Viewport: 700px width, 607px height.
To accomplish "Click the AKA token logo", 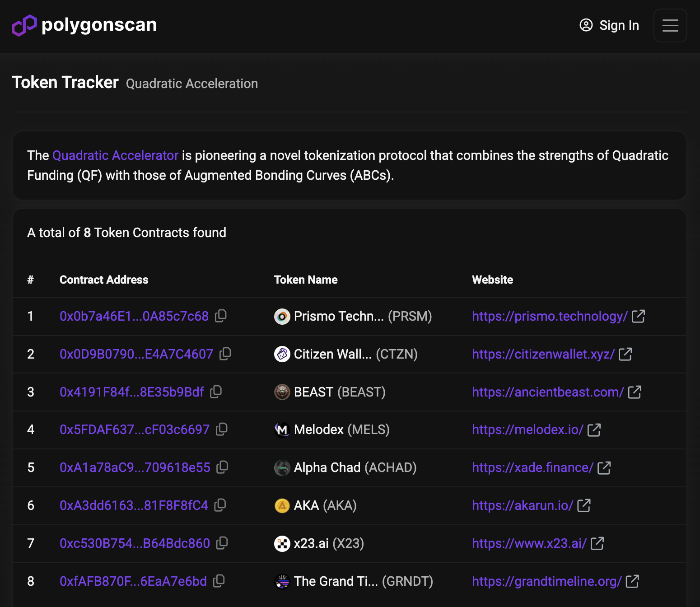I will tap(282, 505).
